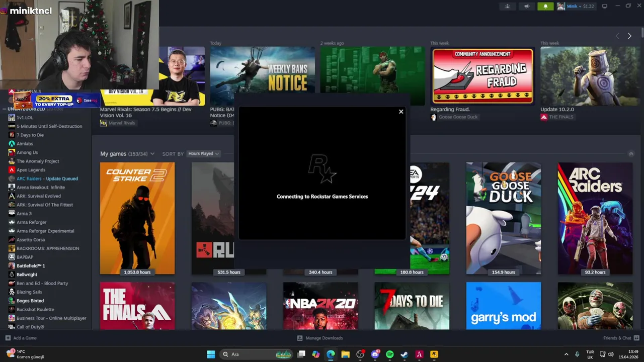Open Manage Downloads

320,338
